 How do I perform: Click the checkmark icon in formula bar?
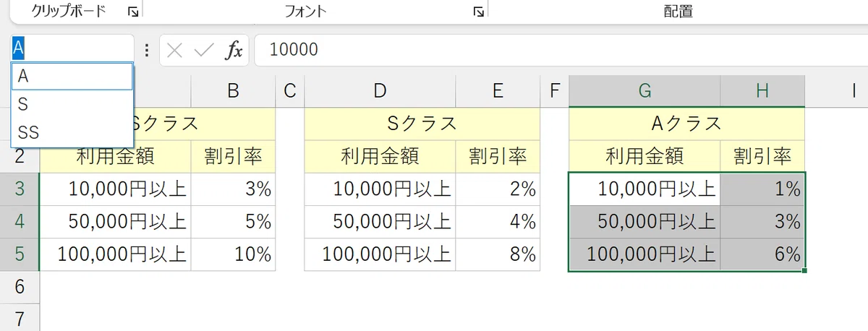pos(204,50)
